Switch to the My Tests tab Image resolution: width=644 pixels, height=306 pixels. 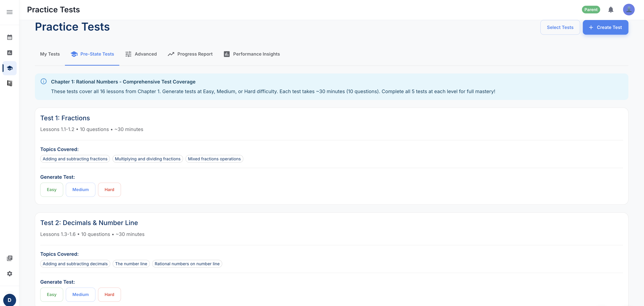tap(50, 54)
